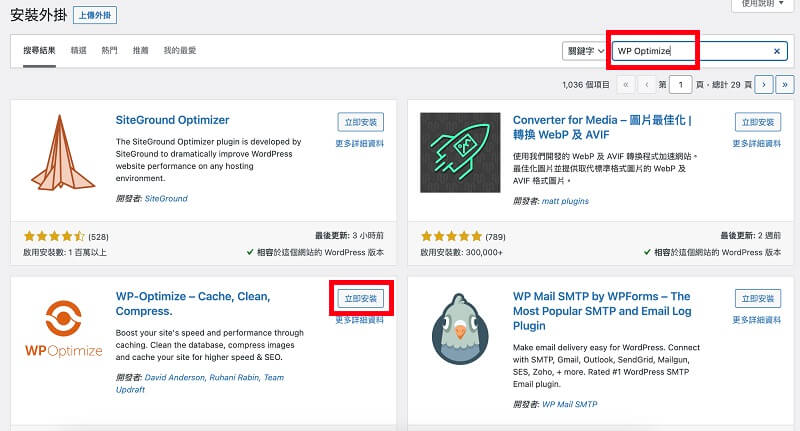Screen dimensions: 800x431
Task: Go to first results page arrow
Action: click(626, 85)
